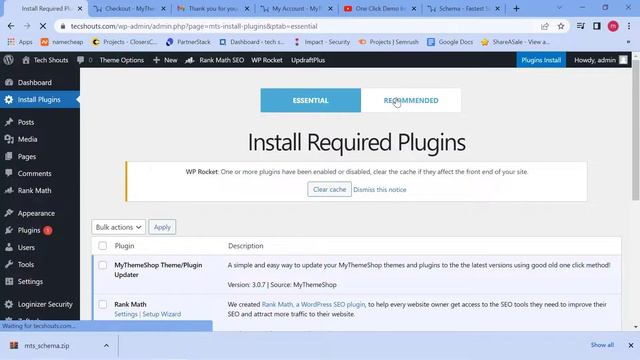Image resolution: width=640 pixels, height=360 pixels.
Task: Sort by the Plugin column header
Action: tap(124, 246)
